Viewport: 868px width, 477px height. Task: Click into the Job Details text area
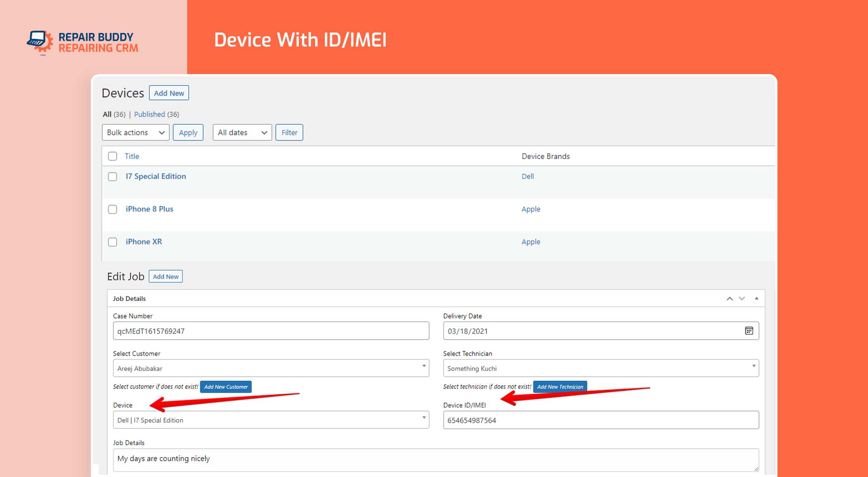coord(436,460)
